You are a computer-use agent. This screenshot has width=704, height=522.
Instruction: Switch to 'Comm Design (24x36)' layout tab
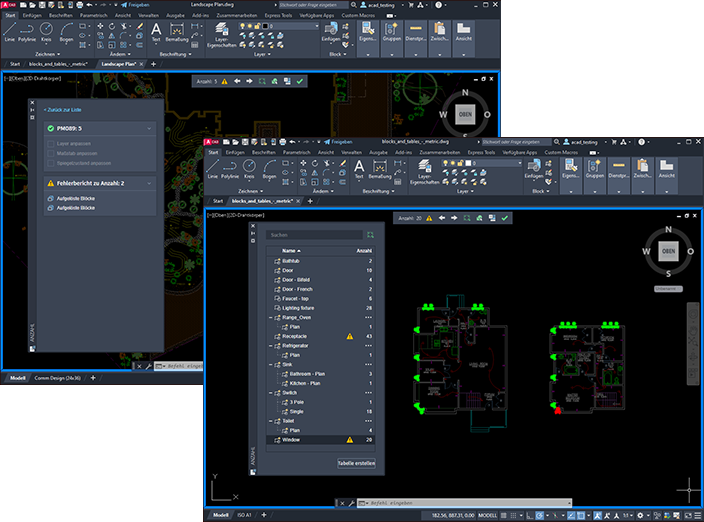pyautogui.click(x=57, y=378)
